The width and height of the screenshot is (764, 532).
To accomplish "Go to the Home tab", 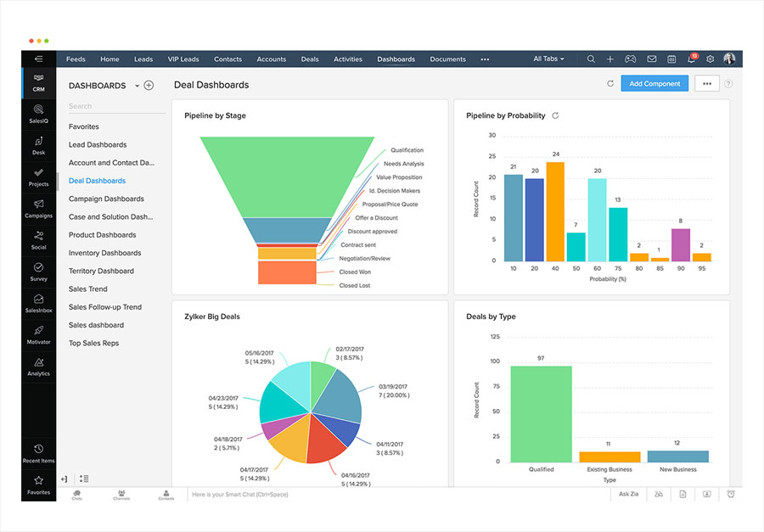I will click(110, 59).
